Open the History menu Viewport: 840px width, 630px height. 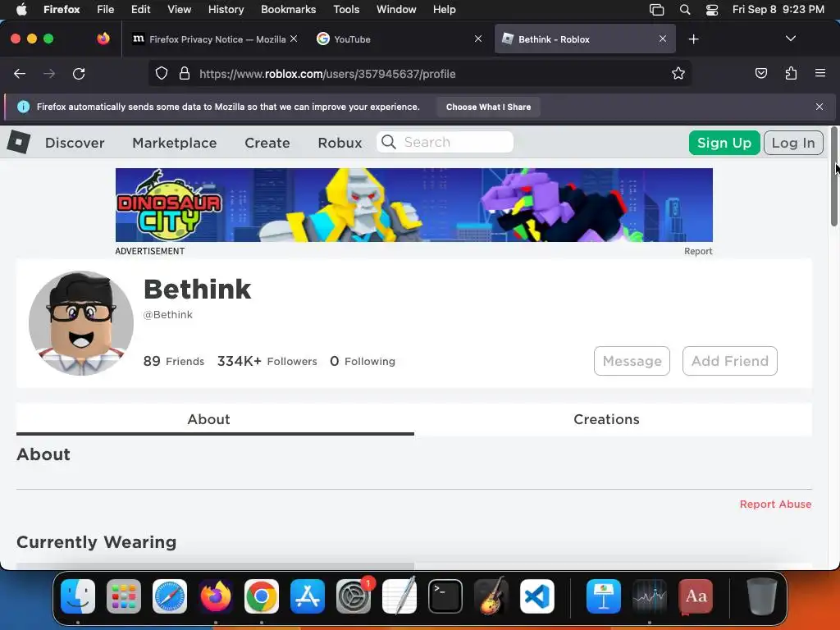point(226,9)
